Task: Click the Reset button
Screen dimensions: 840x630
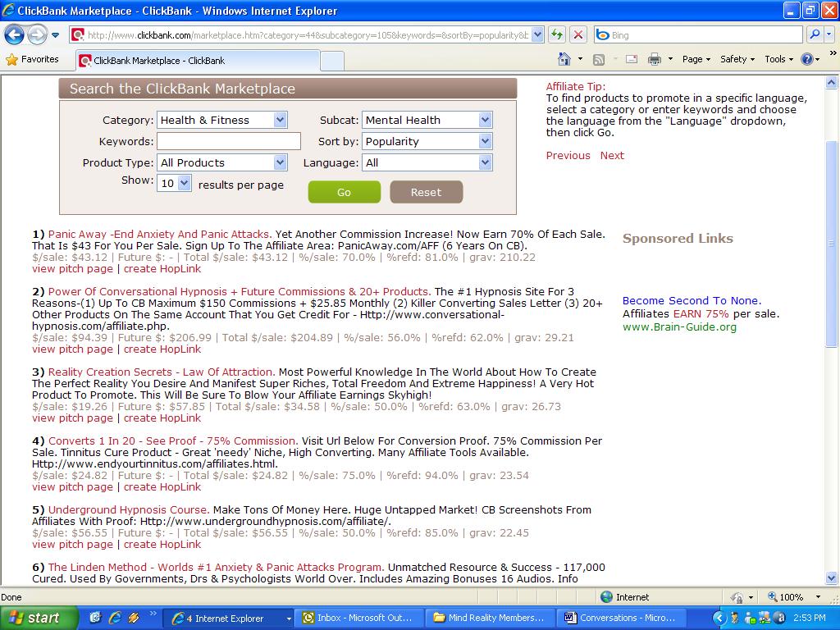Action: pyautogui.click(x=427, y=192)
